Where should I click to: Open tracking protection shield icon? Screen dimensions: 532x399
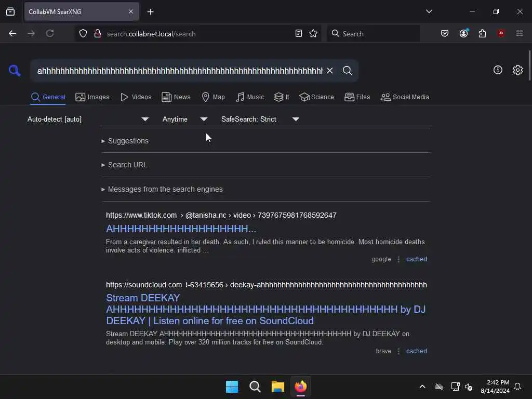[83, 33]
